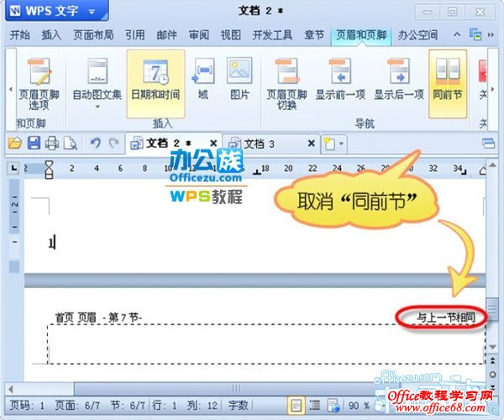Click the vertical scrollbar thumb
The height and width of the screenshot is (420, 504).
pos(492,308)
